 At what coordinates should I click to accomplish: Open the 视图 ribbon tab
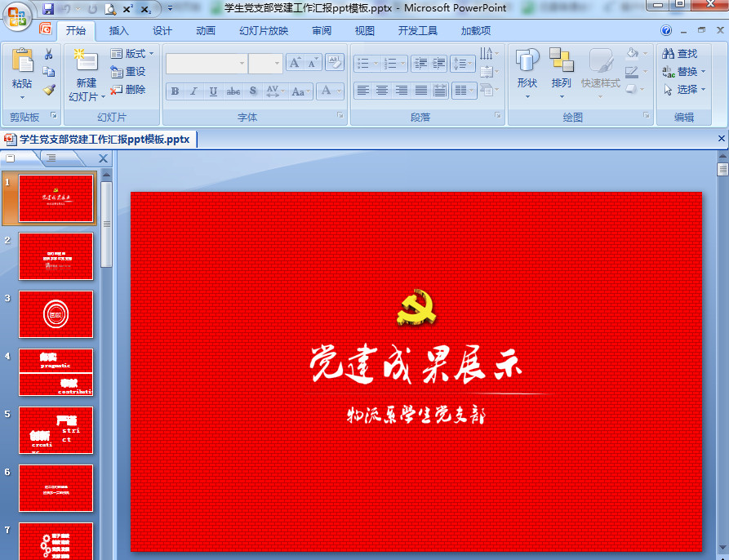coord(364,31)
